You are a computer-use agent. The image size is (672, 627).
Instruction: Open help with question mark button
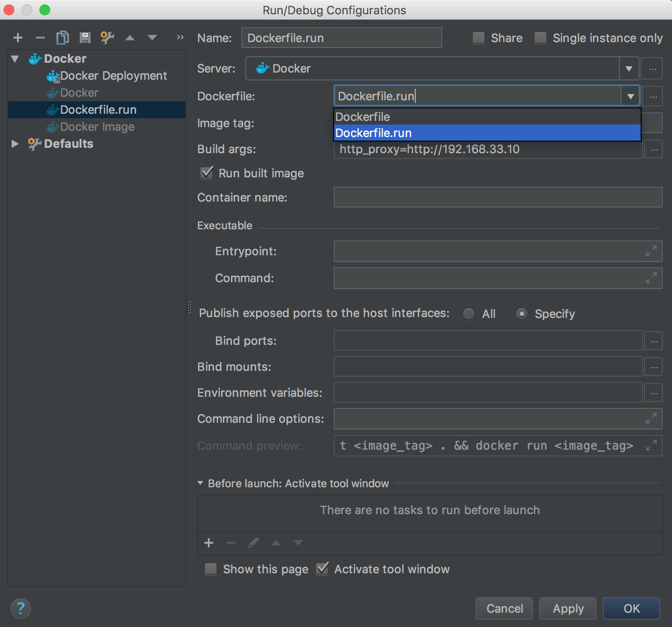point(21,608)
